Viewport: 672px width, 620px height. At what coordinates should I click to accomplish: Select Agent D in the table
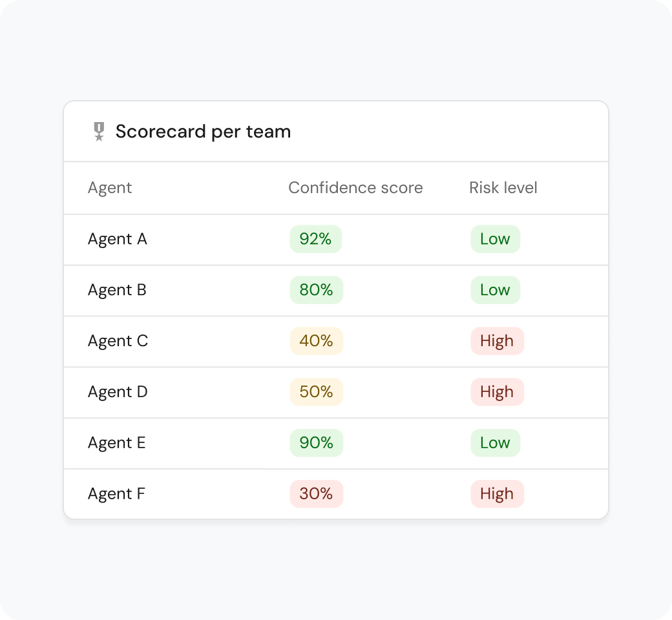point(118,392)
